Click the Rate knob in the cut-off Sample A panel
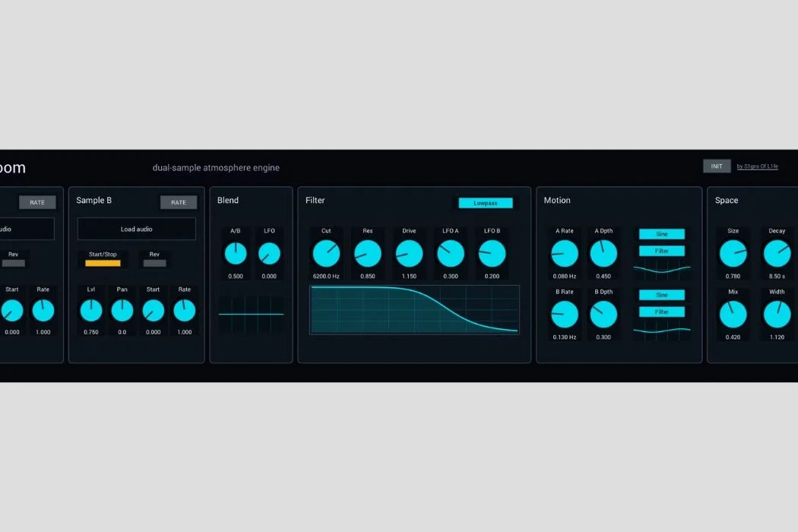The image size is (798, 532). [x=43, y=311]
